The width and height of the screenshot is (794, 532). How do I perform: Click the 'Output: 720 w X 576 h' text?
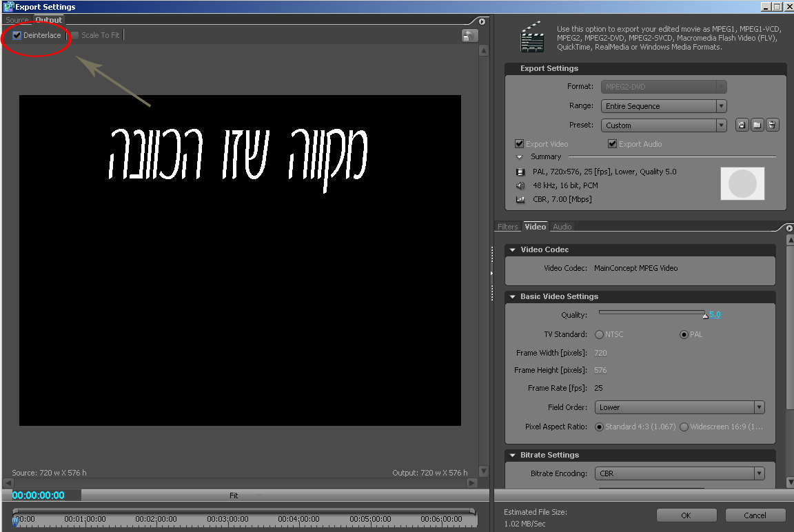tap(430, 473)
